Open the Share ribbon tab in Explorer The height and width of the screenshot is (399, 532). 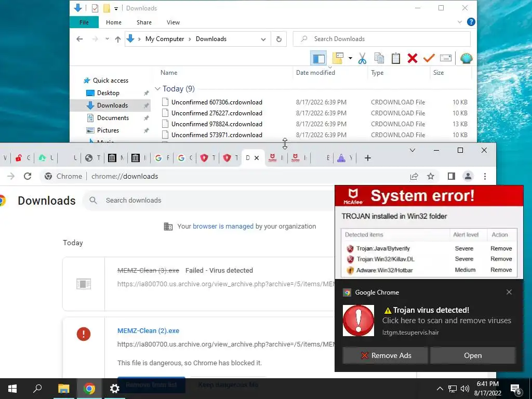click(x=144, y=22)
